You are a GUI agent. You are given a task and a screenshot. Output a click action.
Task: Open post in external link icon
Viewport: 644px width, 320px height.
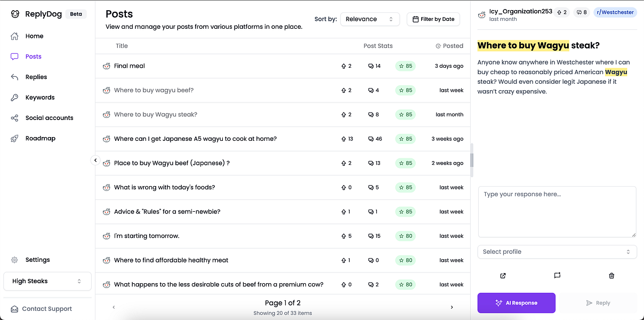(x=503, y=276)
